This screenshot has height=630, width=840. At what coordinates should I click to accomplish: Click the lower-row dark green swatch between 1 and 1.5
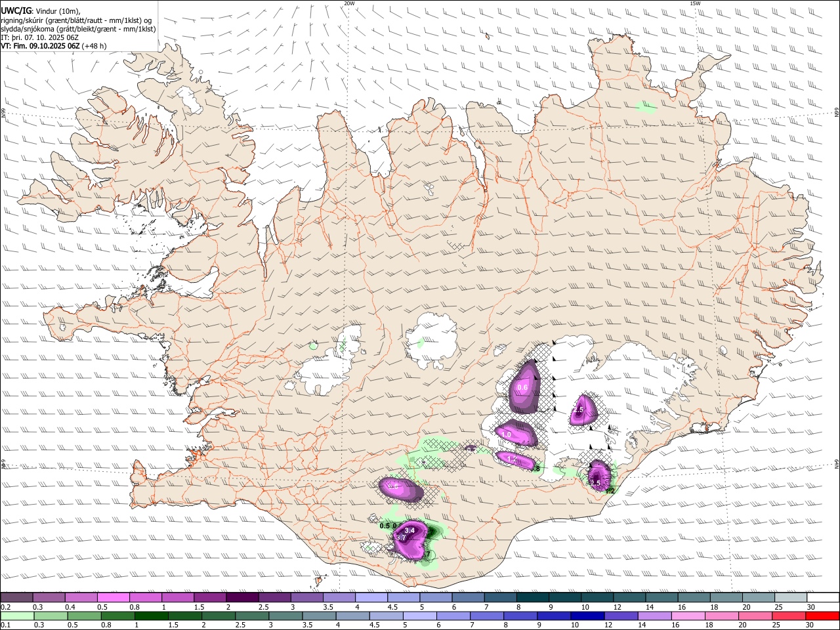point(151,616)
